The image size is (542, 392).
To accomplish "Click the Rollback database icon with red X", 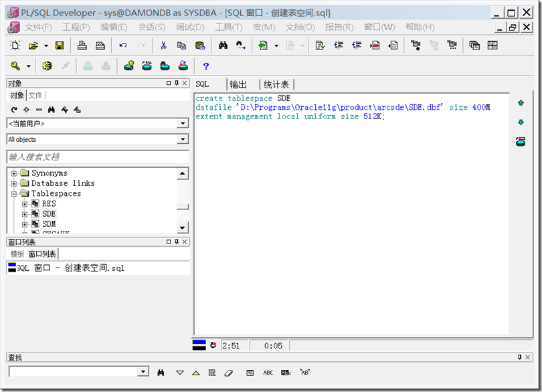I will coord(183,66).
